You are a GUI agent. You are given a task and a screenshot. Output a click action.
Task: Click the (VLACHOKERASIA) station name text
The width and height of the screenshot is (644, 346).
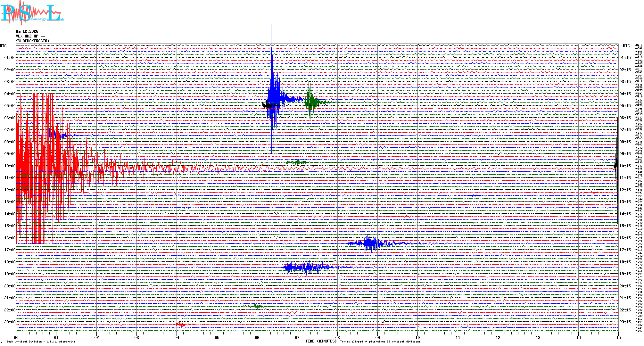pos(33,41)
